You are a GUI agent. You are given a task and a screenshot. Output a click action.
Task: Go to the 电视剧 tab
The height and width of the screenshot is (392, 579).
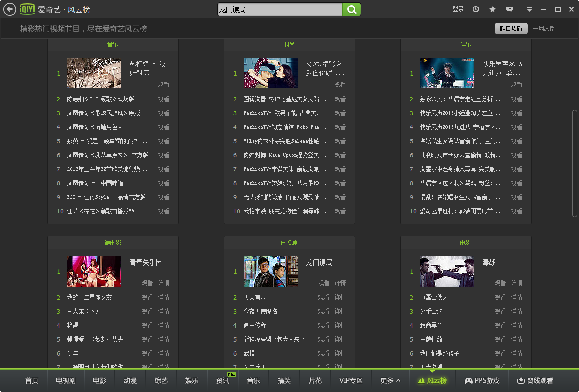(66, 380)
